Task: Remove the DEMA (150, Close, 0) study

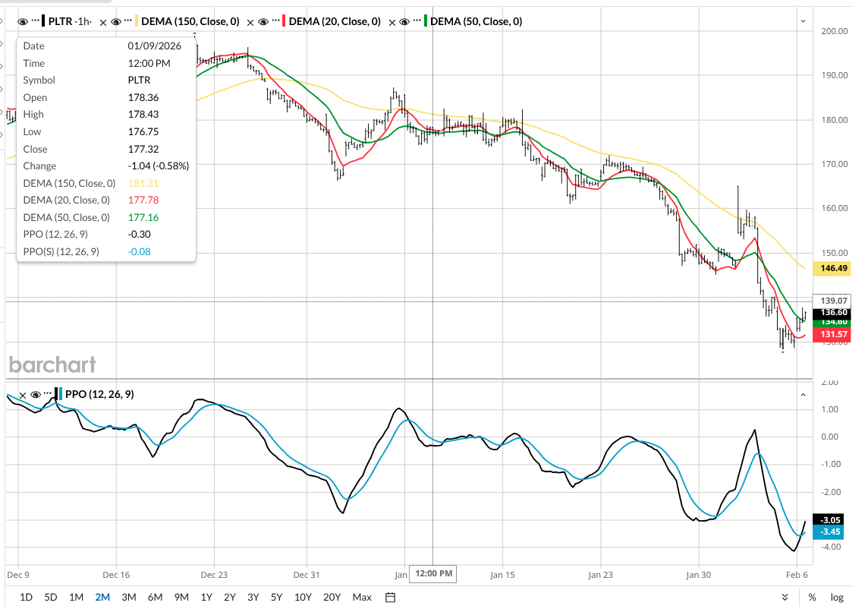Action: (x=103, y=22)
